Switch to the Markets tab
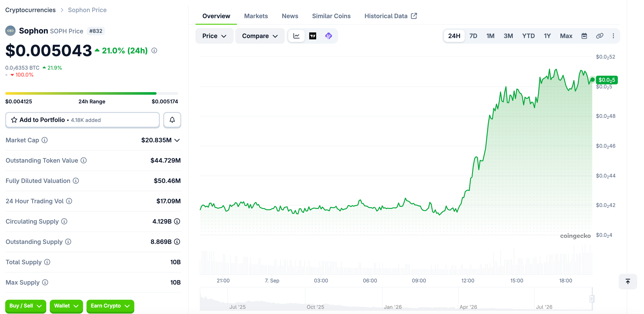 pos(256,16)
